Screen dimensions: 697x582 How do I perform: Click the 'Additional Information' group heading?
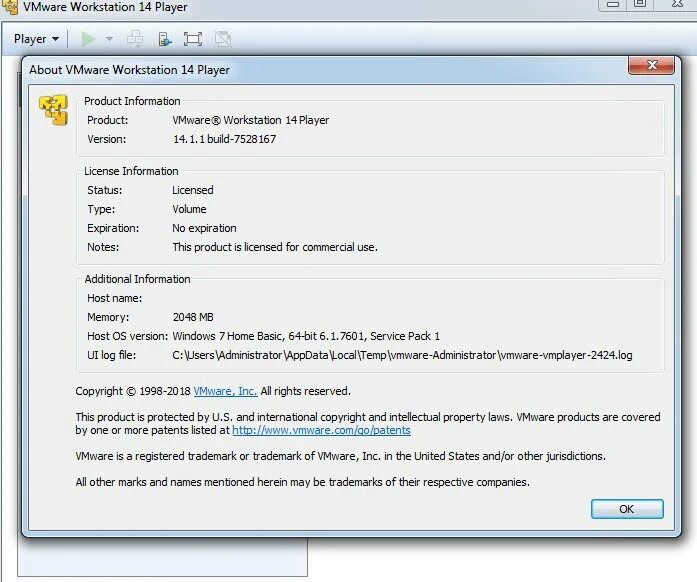coord(137,279)
